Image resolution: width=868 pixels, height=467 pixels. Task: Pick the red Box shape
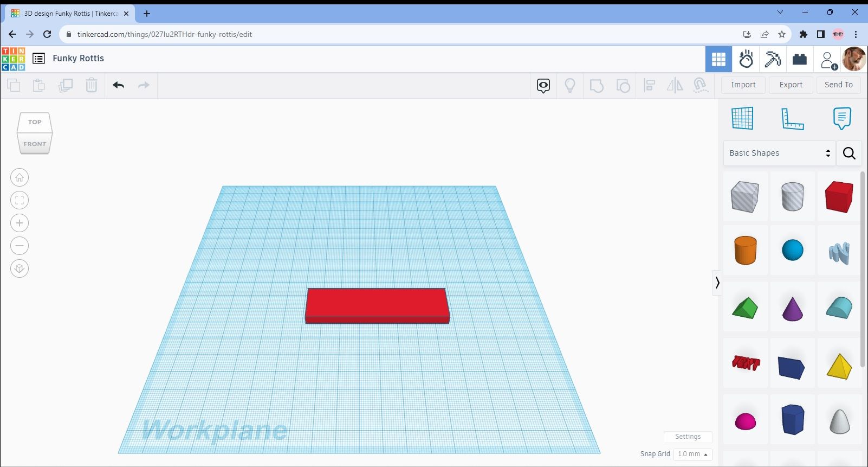[x=839, y=196]
